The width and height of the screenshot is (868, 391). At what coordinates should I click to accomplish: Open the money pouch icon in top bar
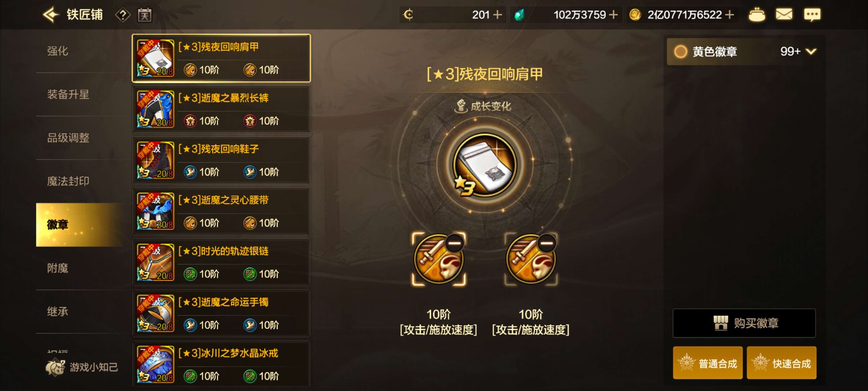tap(756, 15)
